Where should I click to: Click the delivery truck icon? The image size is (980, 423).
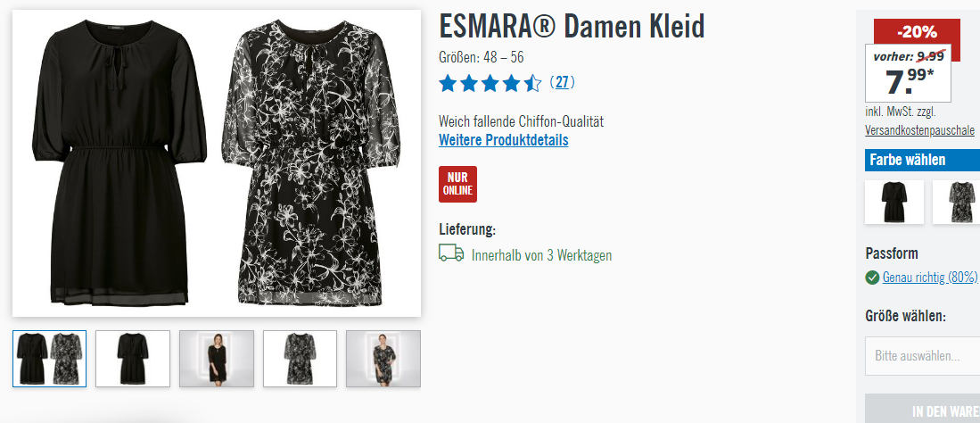tap(451, 253)
